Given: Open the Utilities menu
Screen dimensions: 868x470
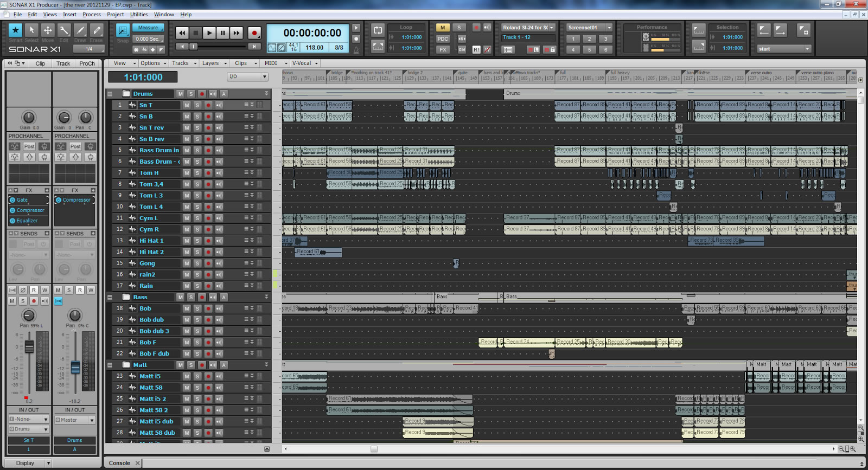Looking at the screenshot, I should click(139, 15).
